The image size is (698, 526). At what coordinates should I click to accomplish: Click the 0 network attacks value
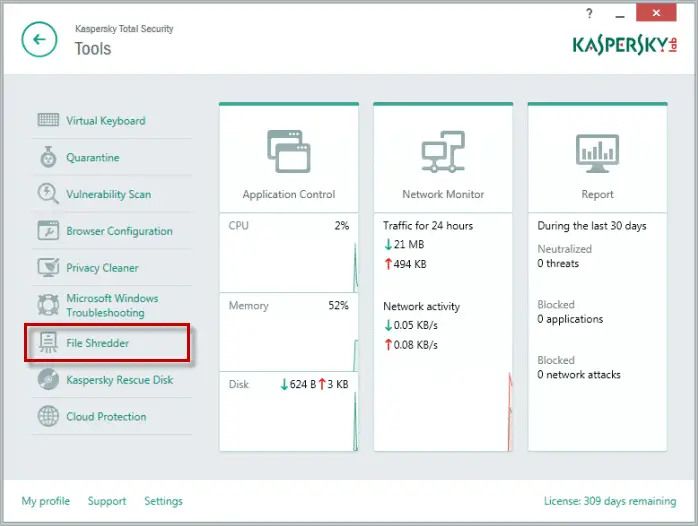coord(579,375)
